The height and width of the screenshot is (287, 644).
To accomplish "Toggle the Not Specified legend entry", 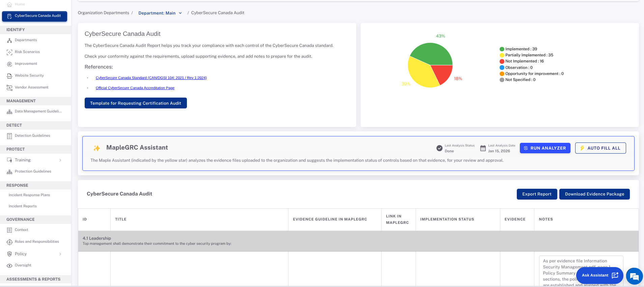I will coord(517,80).
